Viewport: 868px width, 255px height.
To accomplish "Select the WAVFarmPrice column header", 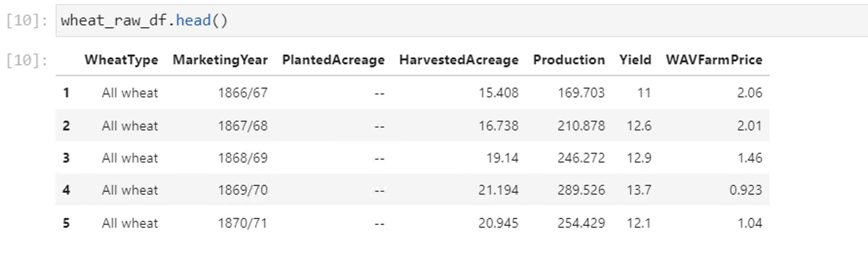I will click(x=714, y=60).
